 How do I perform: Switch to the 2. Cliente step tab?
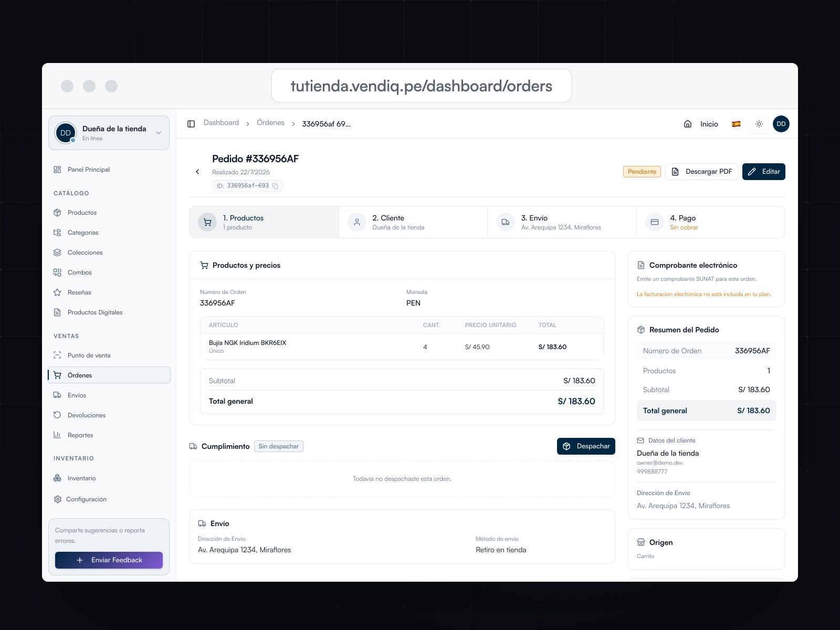click(413, 222)
